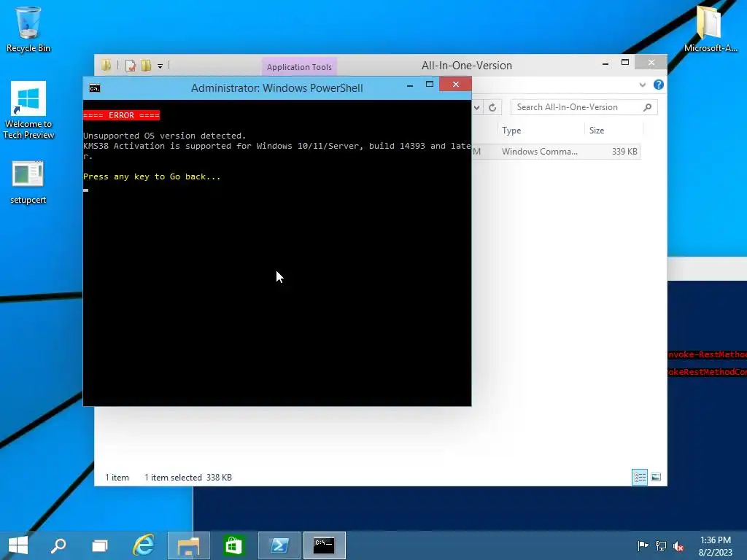Open the clock showing 1:36 PM
The width and height of the screenshot is (747, 560).
(x=715, y=546)
